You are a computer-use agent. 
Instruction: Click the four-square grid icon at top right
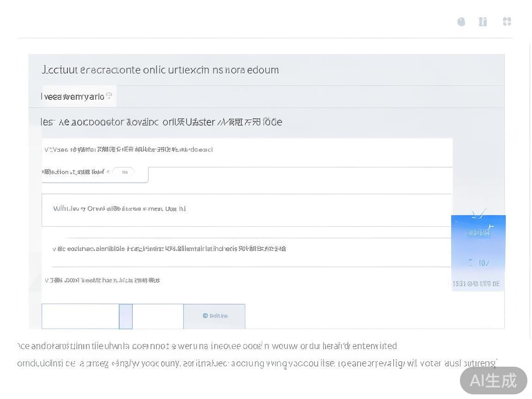pyautogui.click(x=507, y=21)
